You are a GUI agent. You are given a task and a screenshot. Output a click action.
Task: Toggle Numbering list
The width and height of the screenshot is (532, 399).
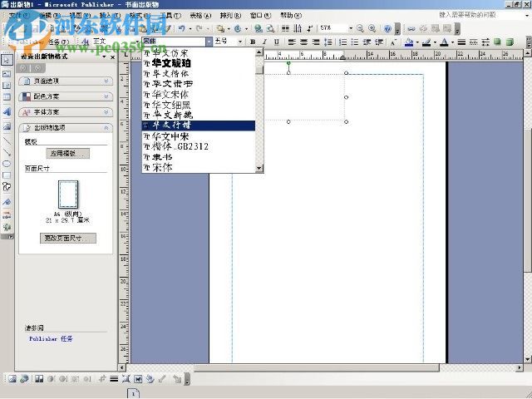point(343,42)
